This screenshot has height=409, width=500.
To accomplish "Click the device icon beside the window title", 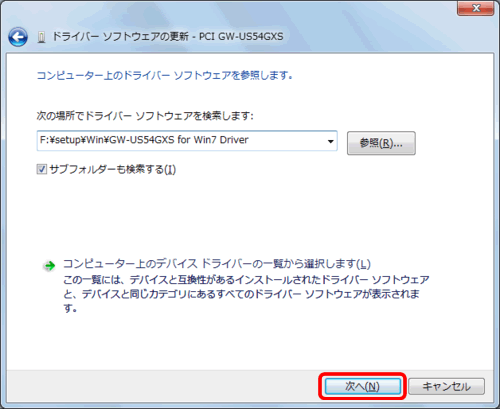I will 41,37.
